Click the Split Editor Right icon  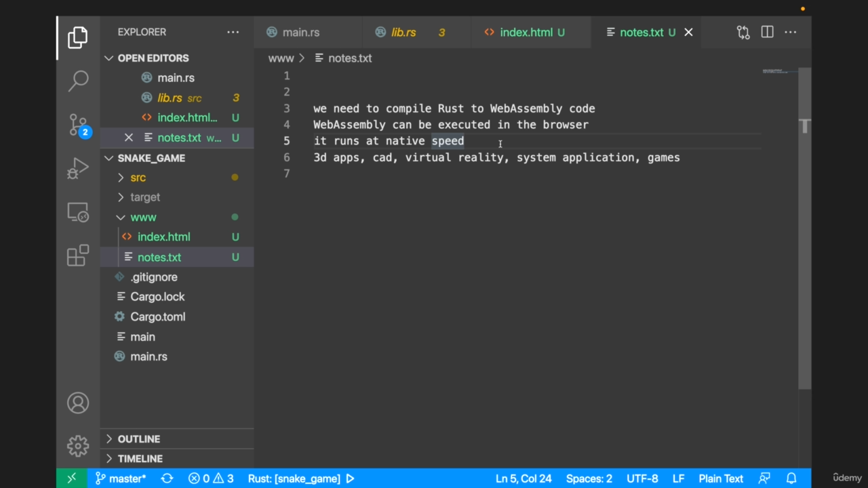pos(767,32)
